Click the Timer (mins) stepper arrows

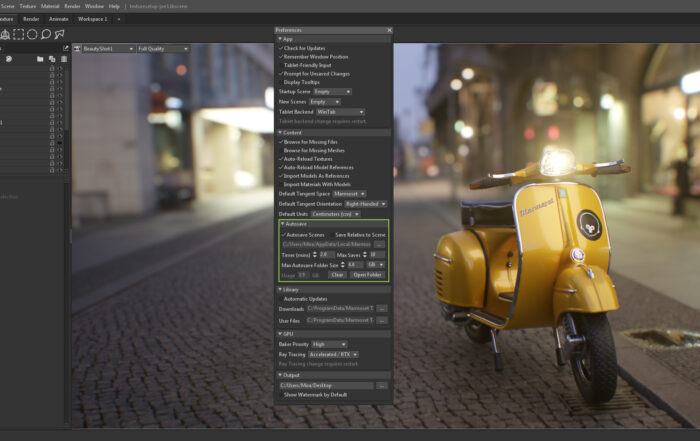tap(315, 255)
